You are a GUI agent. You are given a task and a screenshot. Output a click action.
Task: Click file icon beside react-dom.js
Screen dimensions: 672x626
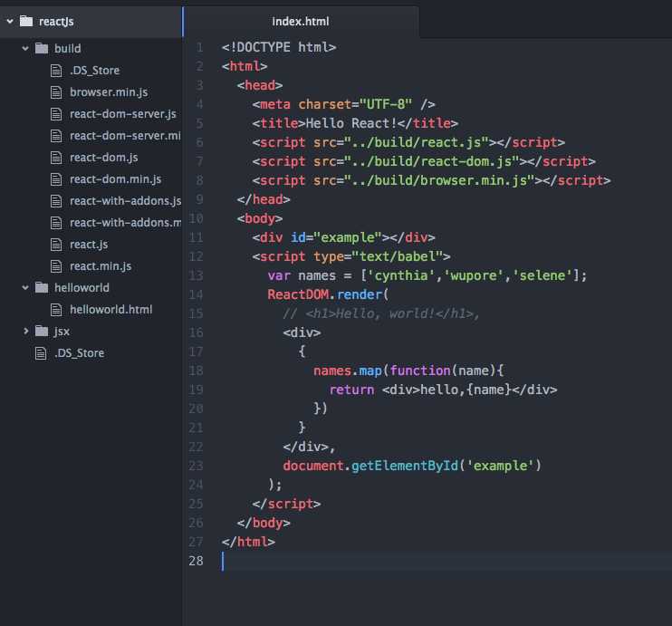(x=56, y=158)
